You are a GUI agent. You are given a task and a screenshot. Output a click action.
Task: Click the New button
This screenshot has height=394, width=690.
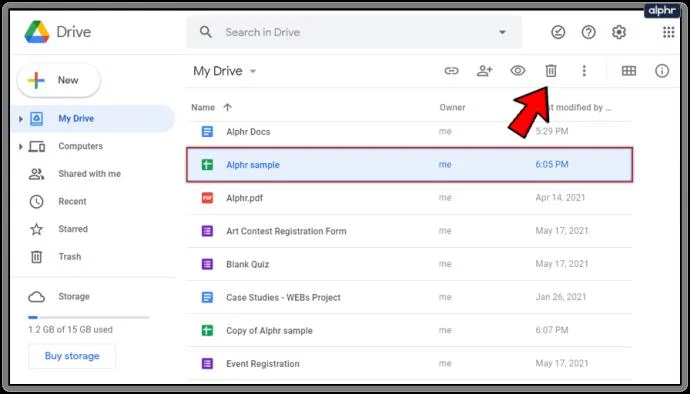click(59, 80)
